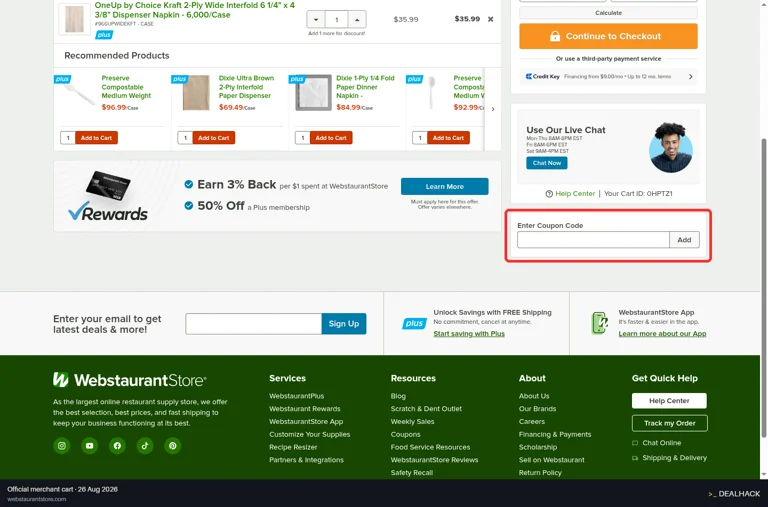The image size is (768, 507).
Task: Show next recommended products with arrow
Action: pos(493,109)
